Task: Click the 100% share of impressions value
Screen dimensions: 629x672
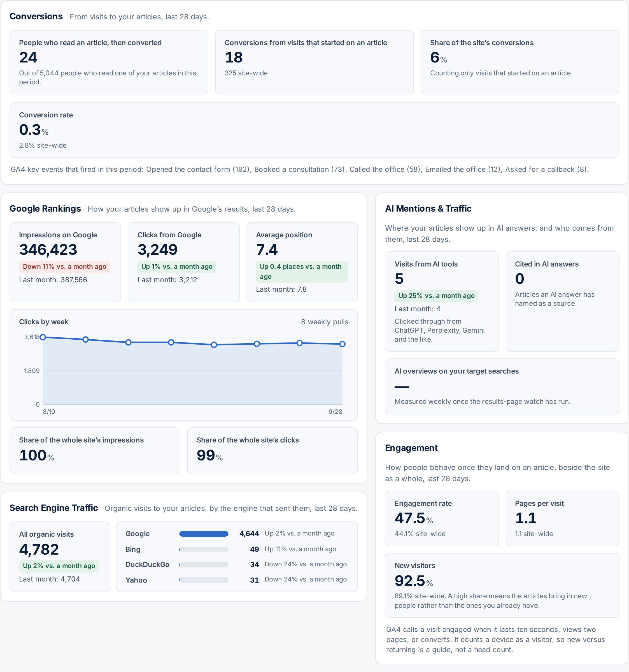Action: (36, 455)
